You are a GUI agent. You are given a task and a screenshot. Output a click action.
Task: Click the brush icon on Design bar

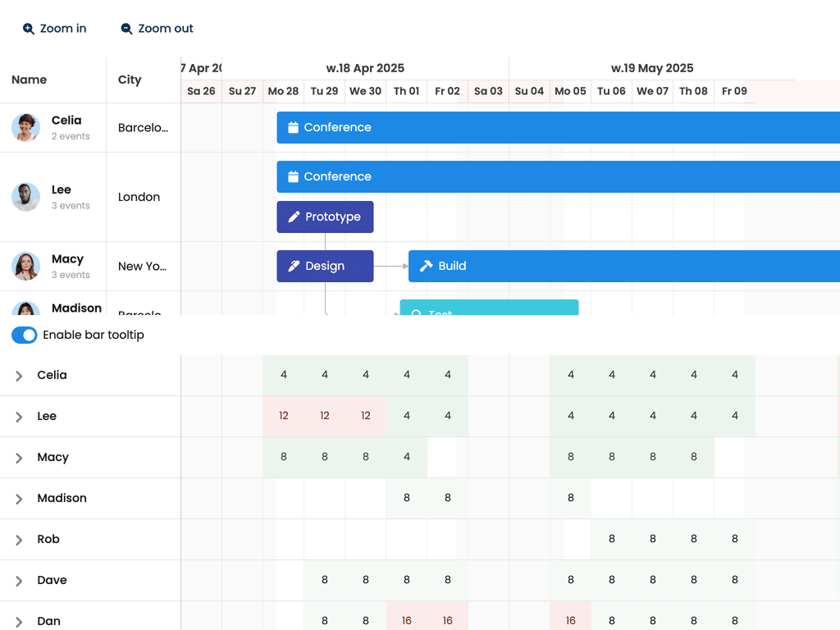tap(294, 267)
